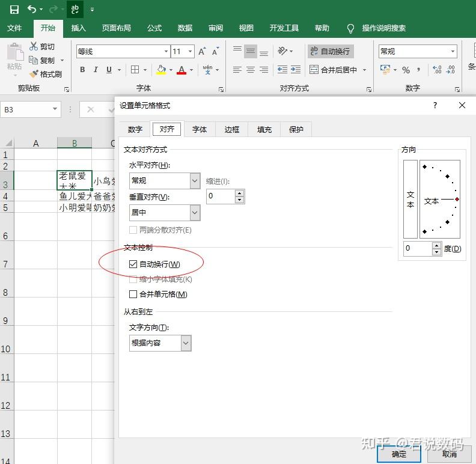Switch to the 填充 tab in dialog
Image resolution: width=476 pixels, height=464 pixels.
(264, 129)
